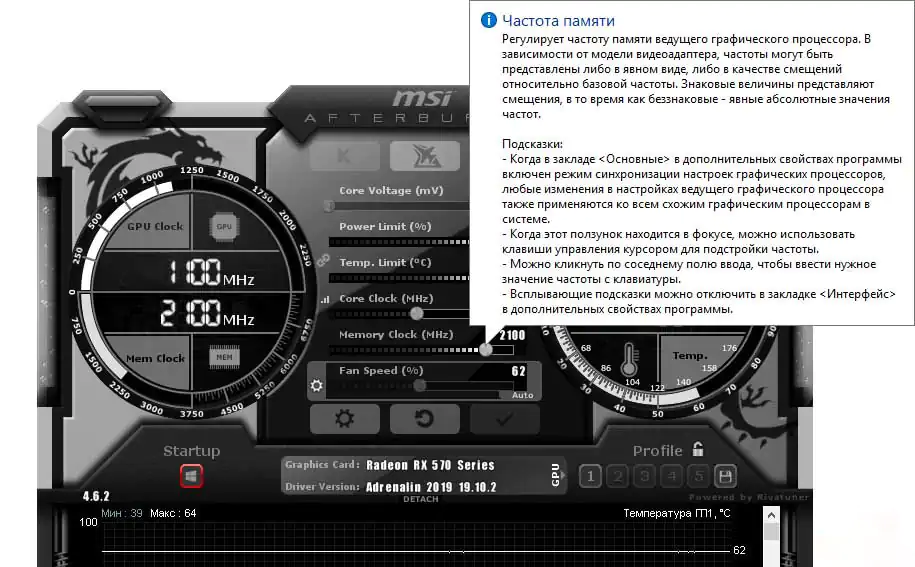Click the Memory Clock slider handle
This screenshot has height=567, width=915.
[x=486, y=349]
